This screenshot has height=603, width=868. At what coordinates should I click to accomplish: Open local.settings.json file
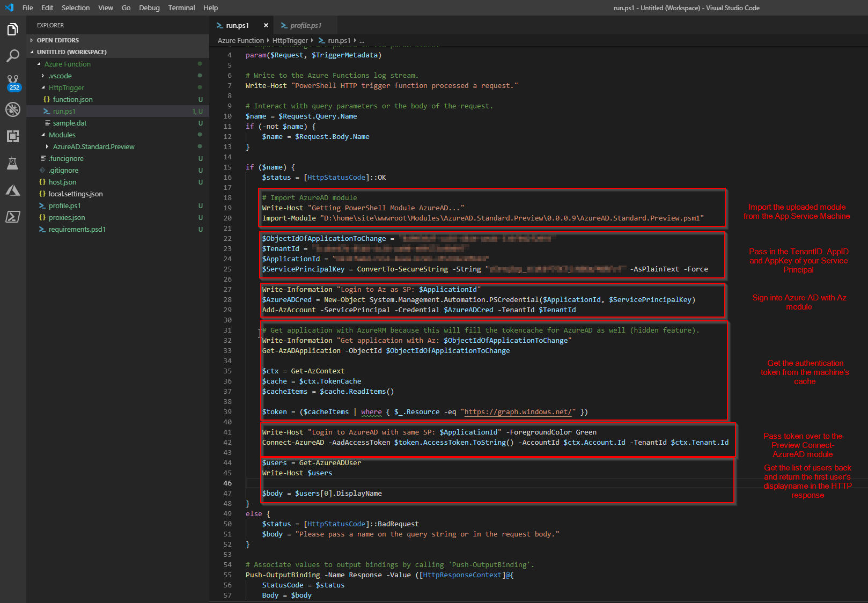pyautogui.click(x=118, y=194)
